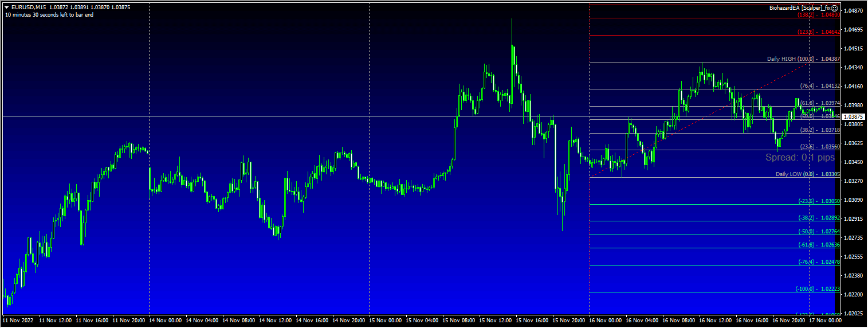Screen dimensions: 868x328
Task: Click the (61.8) - 1.03974 level label
Action: click(x=820, y=103)
